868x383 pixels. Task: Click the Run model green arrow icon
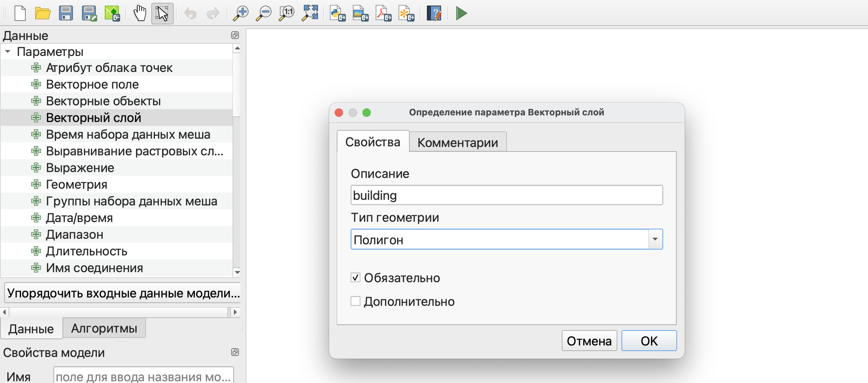[x=461, y=14]
